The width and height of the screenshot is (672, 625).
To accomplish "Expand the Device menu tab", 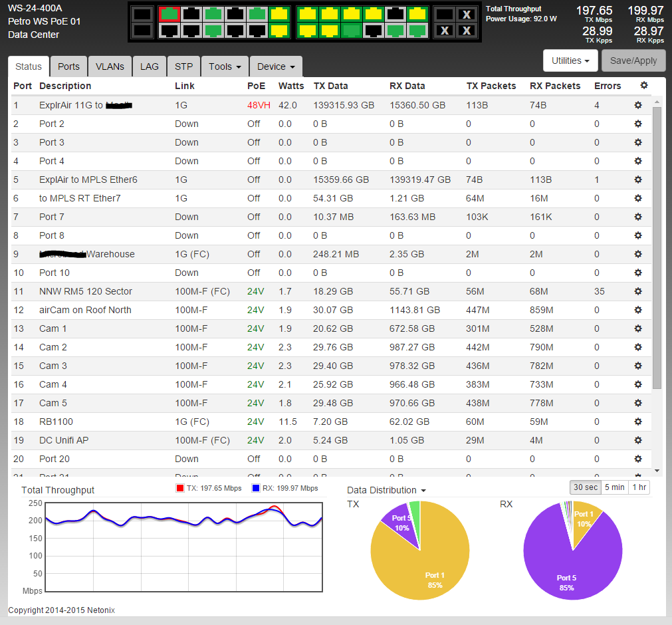I will 276,66.
